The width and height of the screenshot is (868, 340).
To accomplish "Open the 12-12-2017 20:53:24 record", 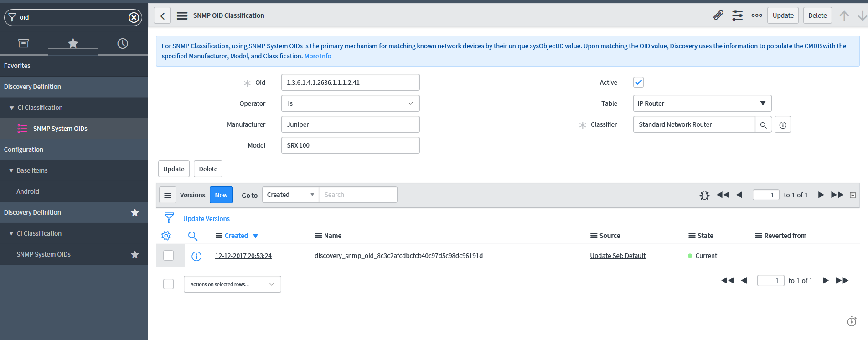I will click(243, 256).
